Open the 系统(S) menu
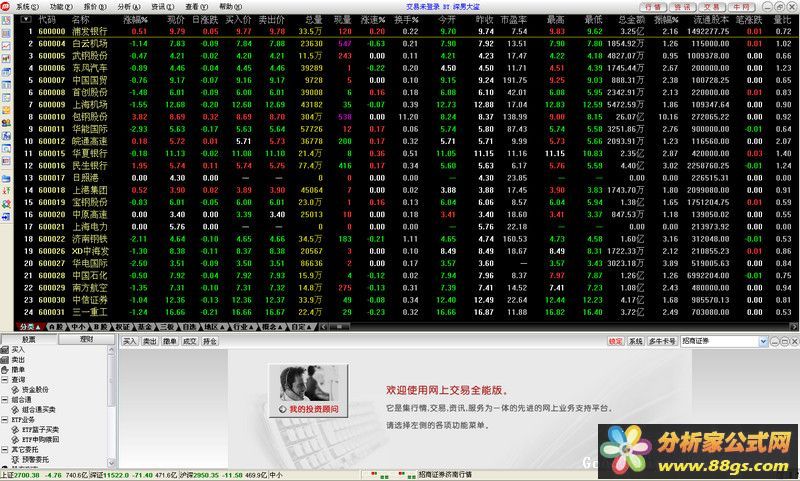Screen dimensions: 800x481 [27, 7]
